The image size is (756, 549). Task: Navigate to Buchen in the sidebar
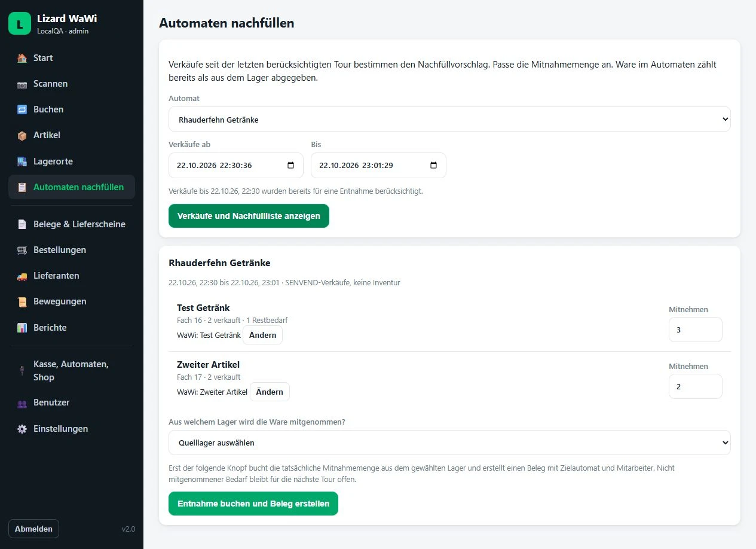click(x=72, y=109)
